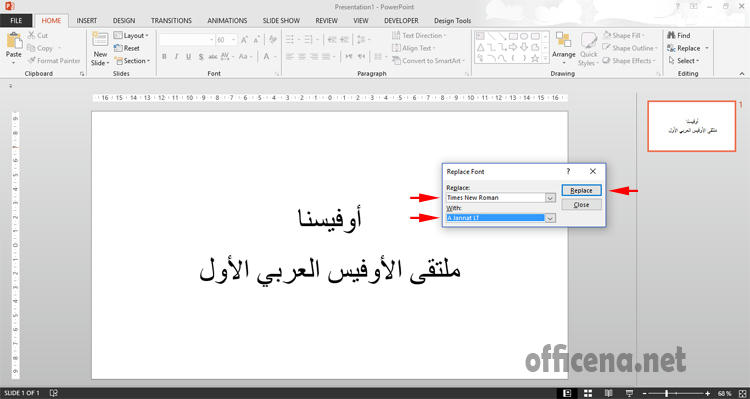The width and height of the screenshot is (750, 399).
Task: Click the Cut scissors command
Action: coord(38,35)
